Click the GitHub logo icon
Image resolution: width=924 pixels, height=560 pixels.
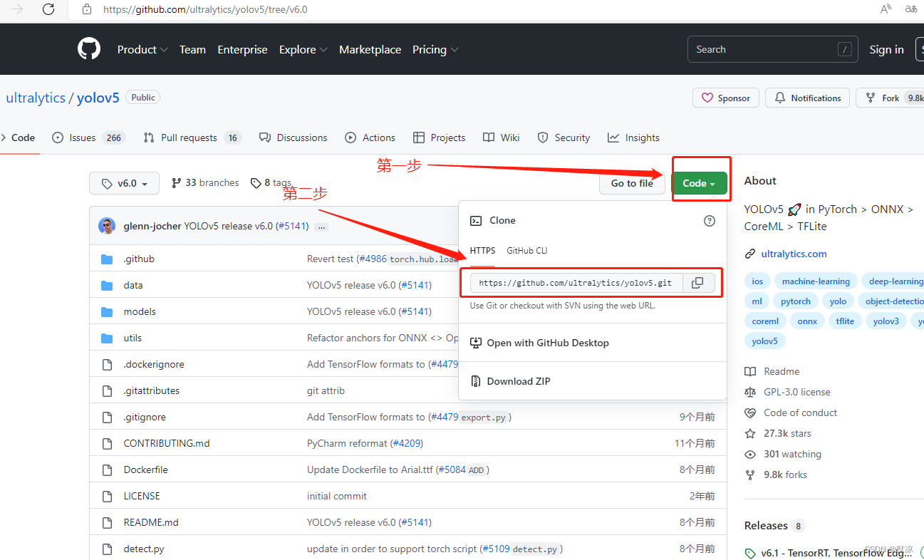[89, 49]
